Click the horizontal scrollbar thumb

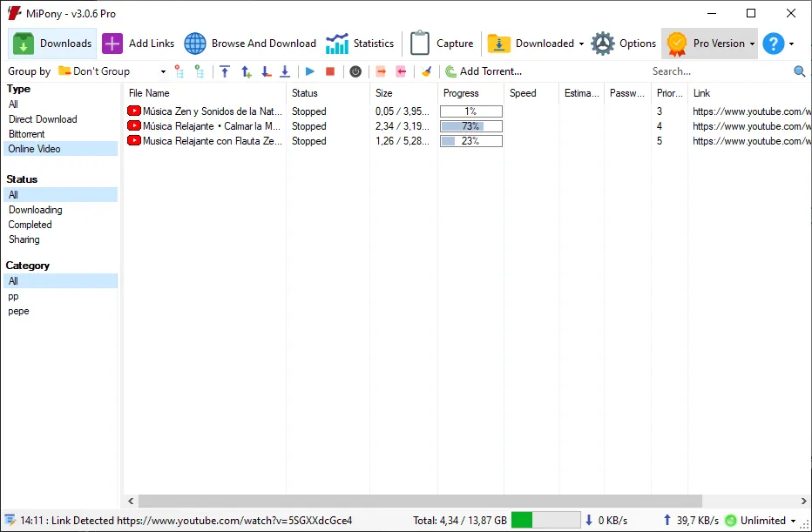click(x=420, y=501)
